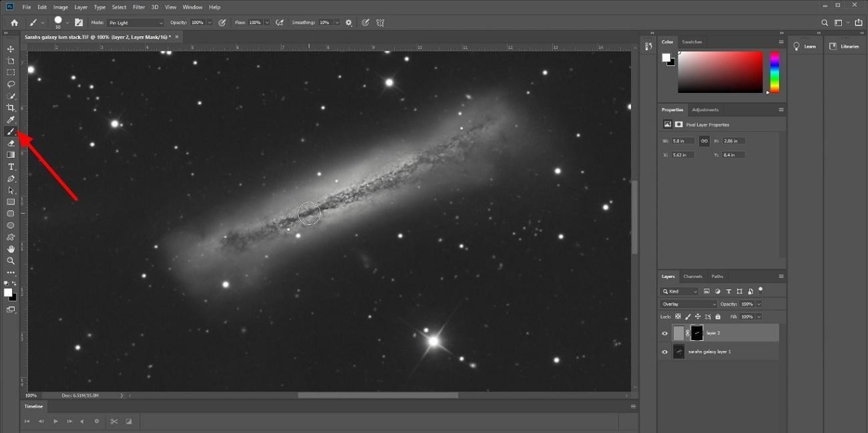Select the Quick Selection tool
The height and width of the screenshot is (433, 868).
coord(11,96)
